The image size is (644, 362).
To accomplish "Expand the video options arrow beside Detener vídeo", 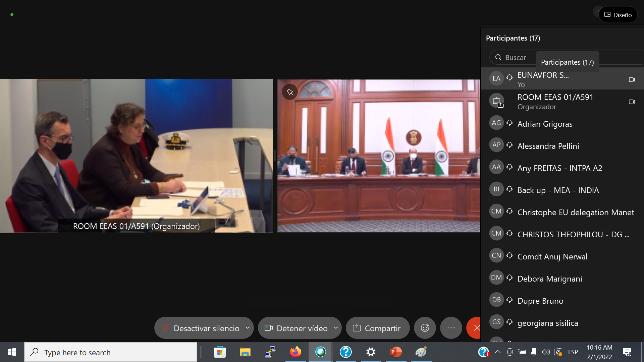I will pos(336,328).
